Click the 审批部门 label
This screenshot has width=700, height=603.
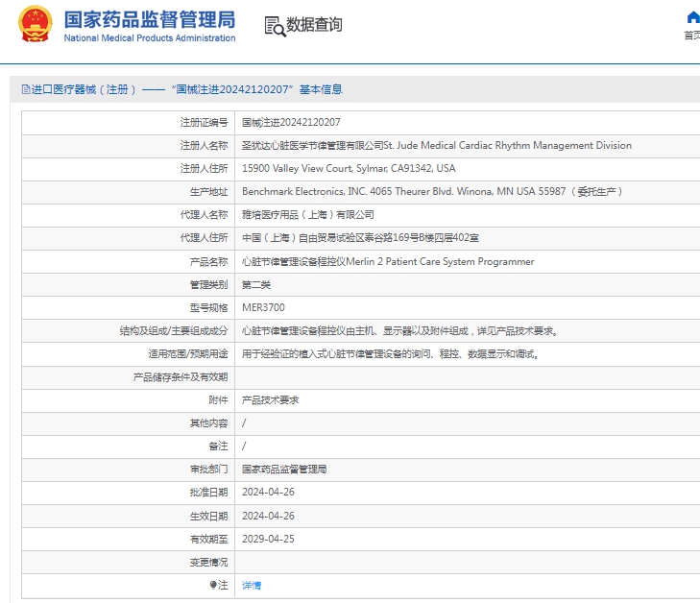pos(209,470)
